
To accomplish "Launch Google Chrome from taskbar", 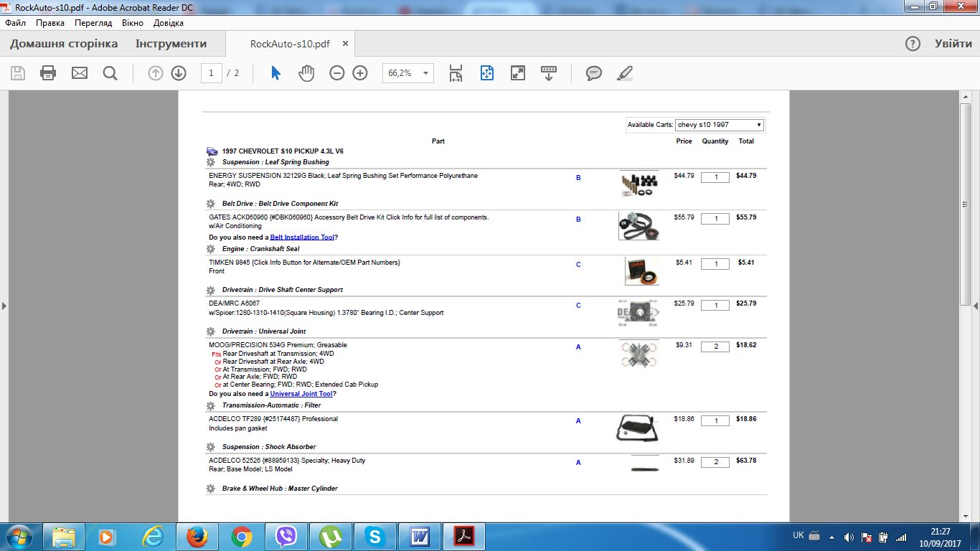I will pyautogui.click(x=242, y=537).
